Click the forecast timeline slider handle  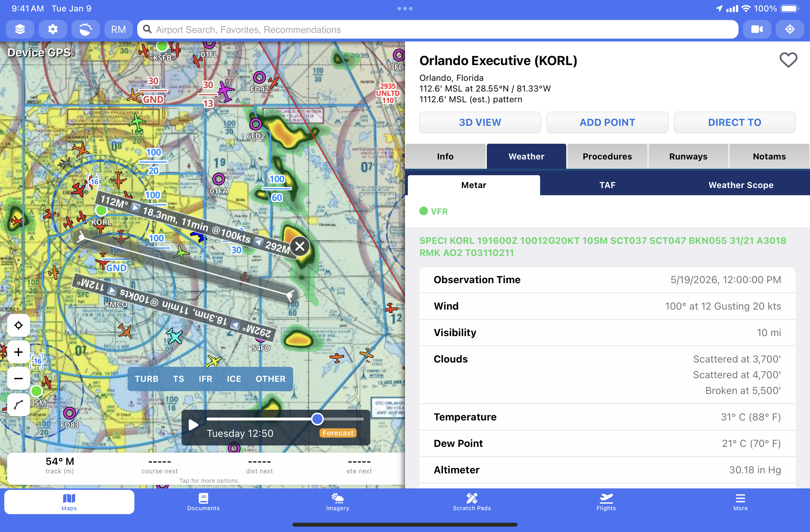click(317, 419)
